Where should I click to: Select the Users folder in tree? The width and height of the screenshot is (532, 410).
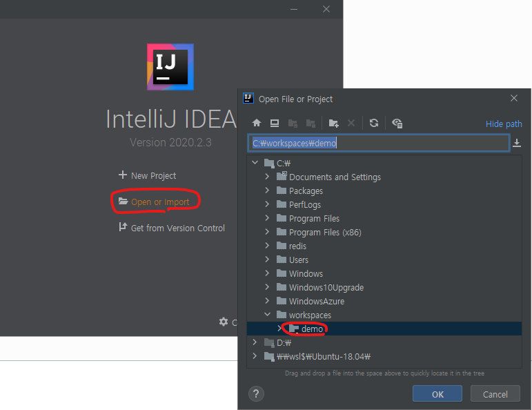(298, 260)
